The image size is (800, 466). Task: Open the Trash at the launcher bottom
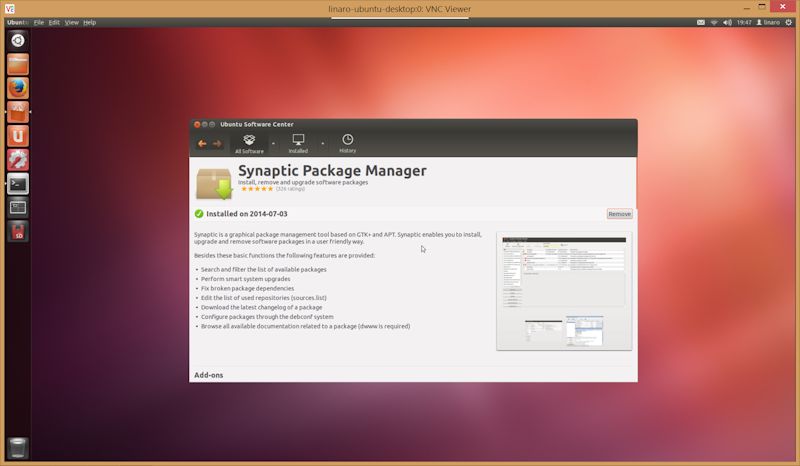[x=18, y=448]
